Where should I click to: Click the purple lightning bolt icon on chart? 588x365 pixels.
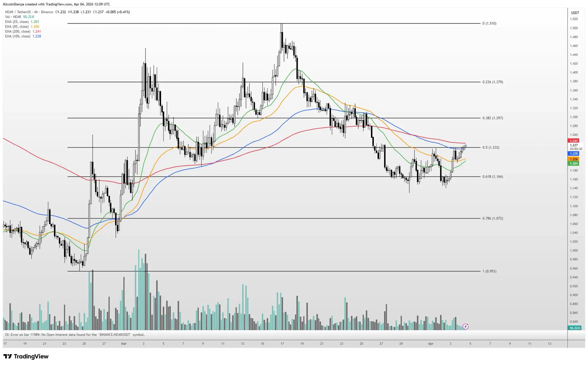tap(466, 326)
